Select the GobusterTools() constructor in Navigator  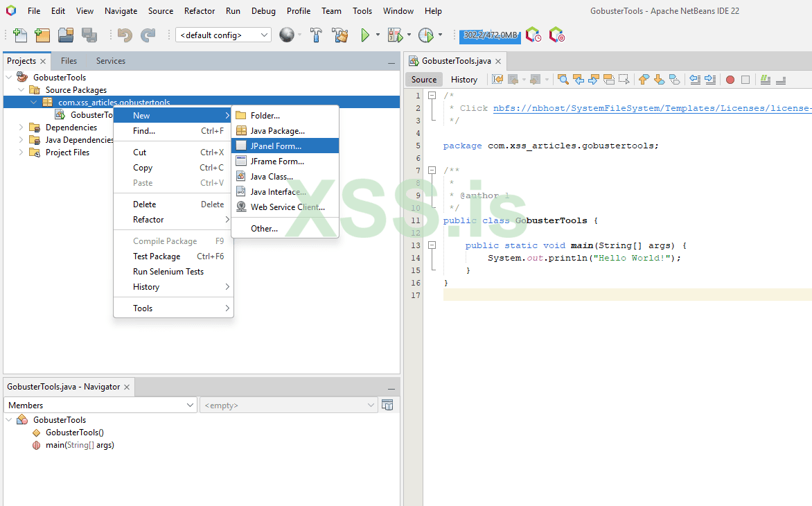75,433
